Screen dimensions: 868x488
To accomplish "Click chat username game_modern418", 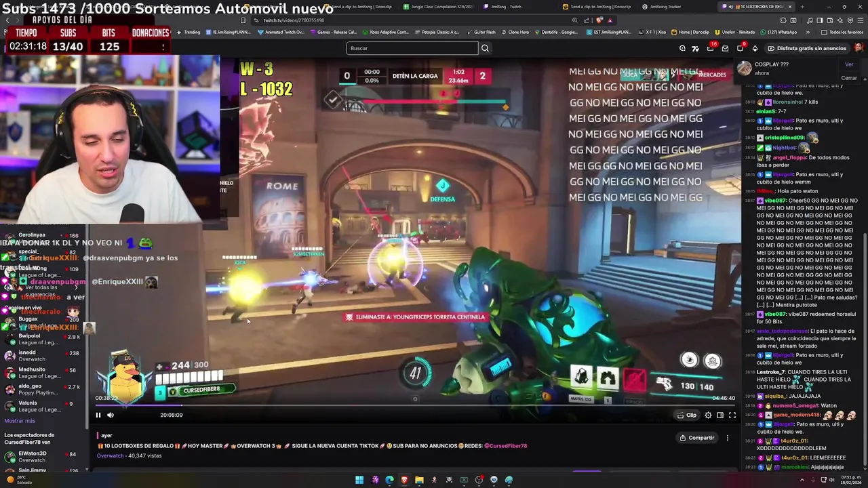I will point(797,415).
